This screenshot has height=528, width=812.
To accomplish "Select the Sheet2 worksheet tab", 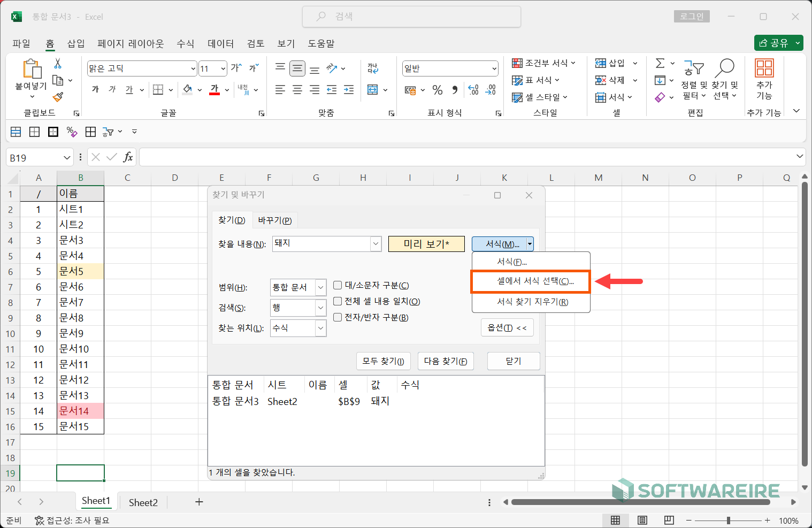I will click(x=143, y=502).
